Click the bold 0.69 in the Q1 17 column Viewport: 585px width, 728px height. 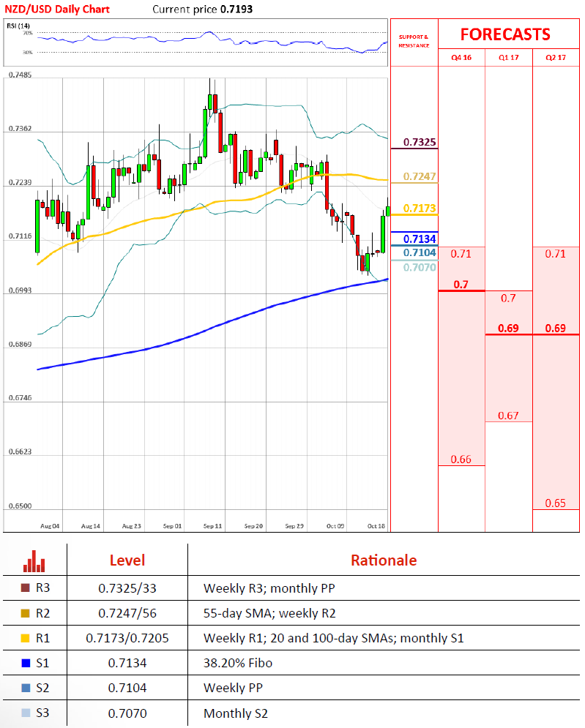tap(508, 329)
